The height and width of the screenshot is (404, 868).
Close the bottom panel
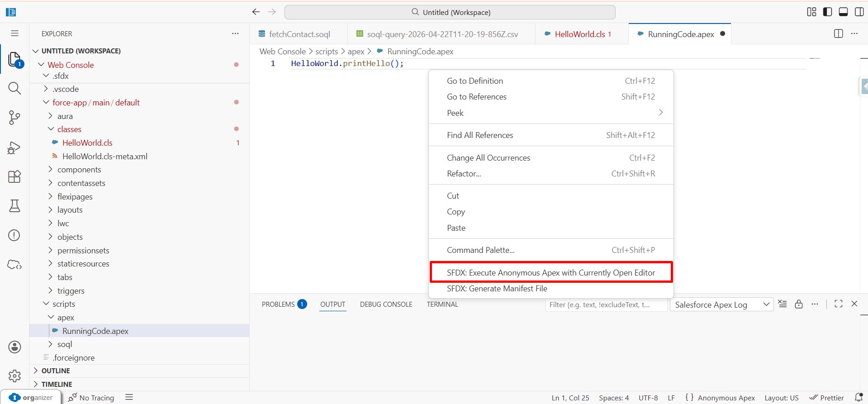coord(854,304)
